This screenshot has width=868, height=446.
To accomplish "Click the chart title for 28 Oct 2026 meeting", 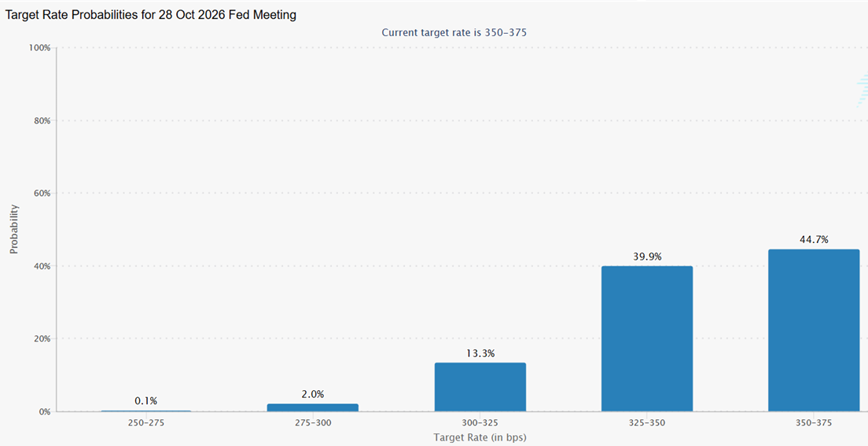I will tap(151, 15).
